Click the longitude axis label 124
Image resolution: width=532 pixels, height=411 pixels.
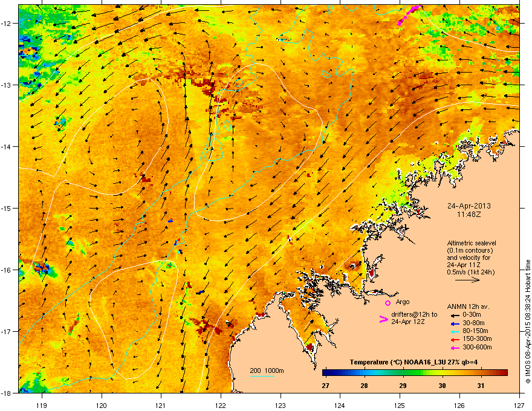pyautogui.click(x=340, y=405)
